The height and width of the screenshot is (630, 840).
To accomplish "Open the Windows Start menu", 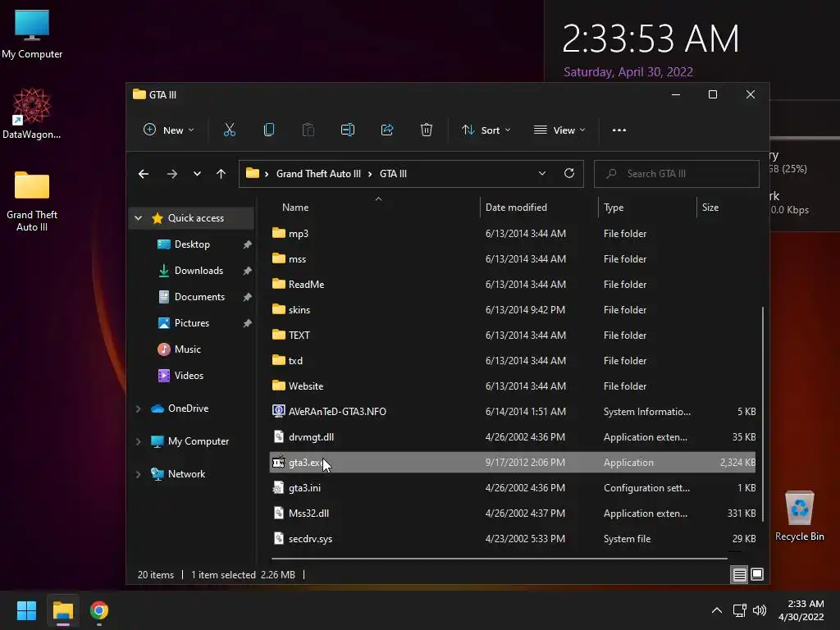I will (26, 610).
